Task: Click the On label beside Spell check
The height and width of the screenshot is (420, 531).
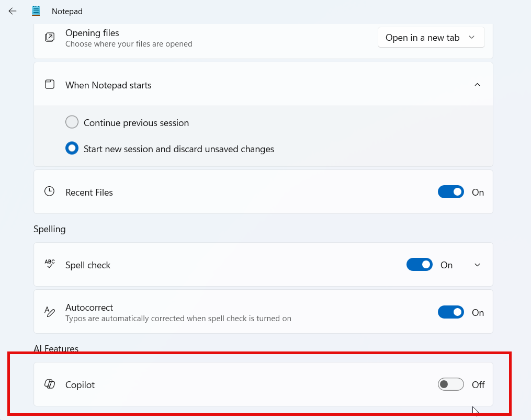Action: tap(446, 265)
